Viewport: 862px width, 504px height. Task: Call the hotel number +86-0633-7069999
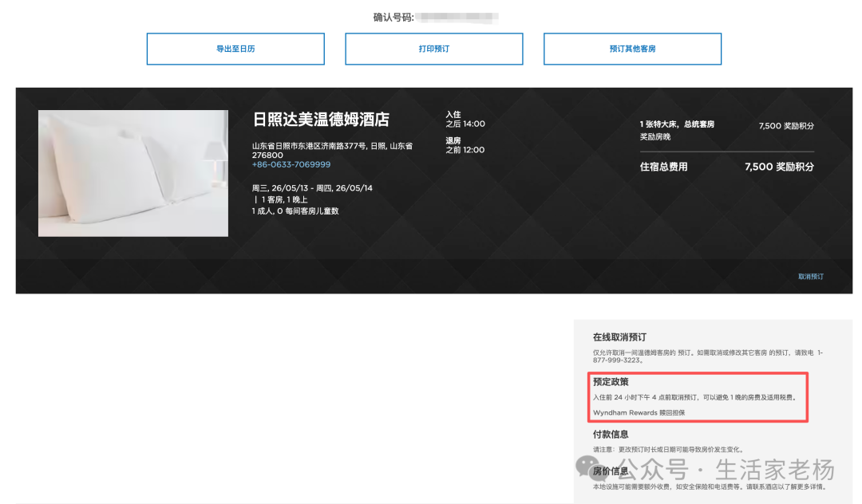click(x=291, y=165)
